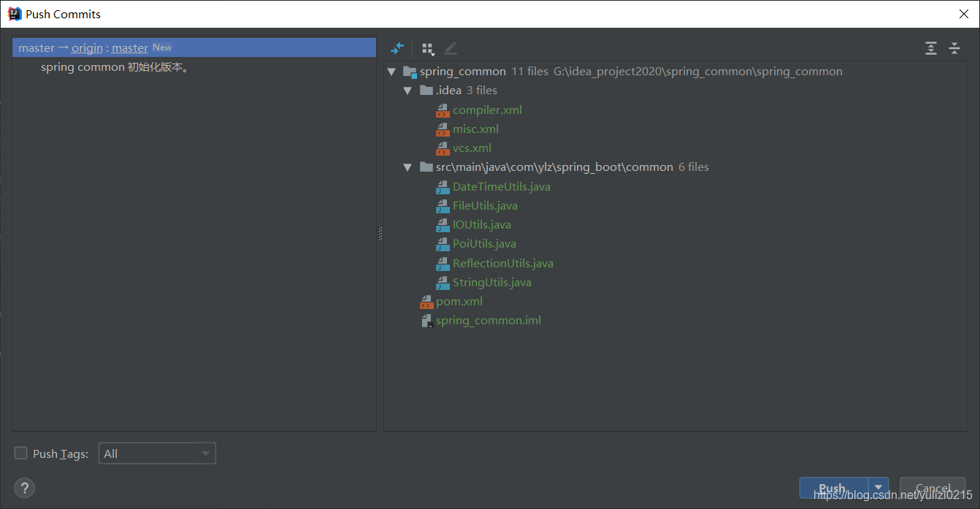Screen dimensions: 980x509
Task: Collapse the .idea folder node
Action: pyautogui.click(x=407, y=90)
